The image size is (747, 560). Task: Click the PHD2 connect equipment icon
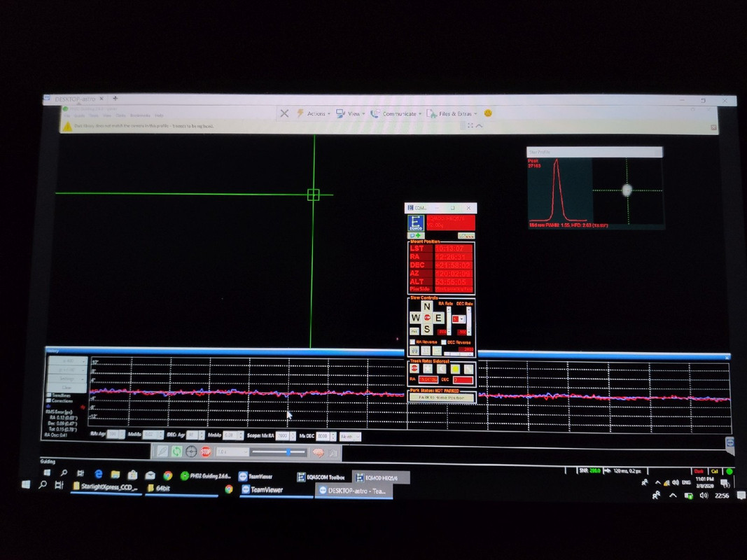162,451
